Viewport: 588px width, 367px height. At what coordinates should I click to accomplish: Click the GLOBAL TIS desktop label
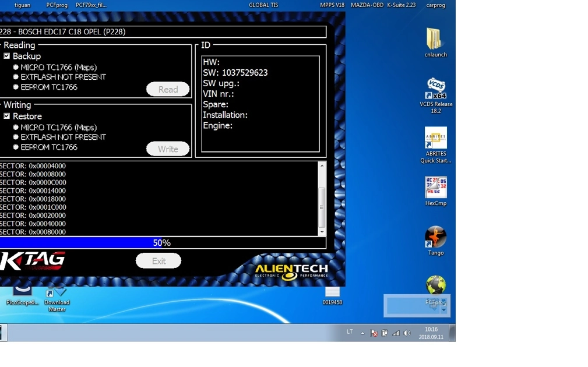(x=263, y=5)
